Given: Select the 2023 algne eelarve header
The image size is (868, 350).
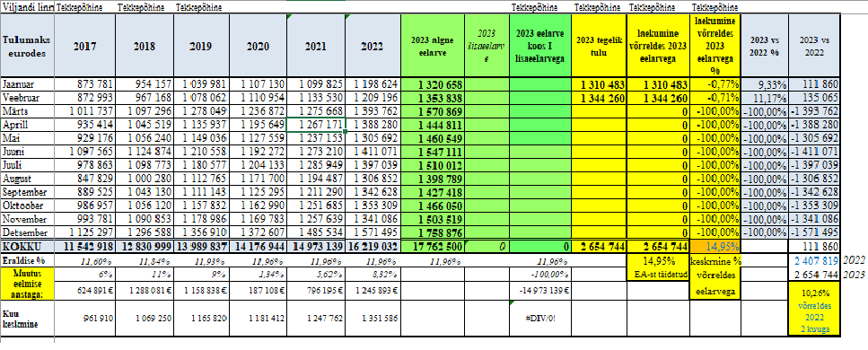Looking at the screenshot, I should (x=433, y=46).
